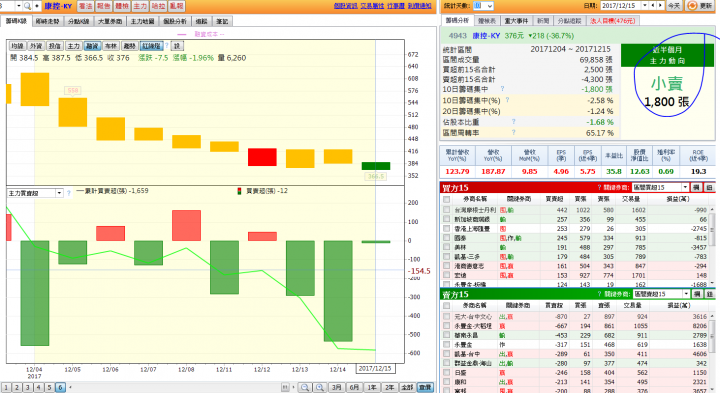Open the date picker dropdown
The width and height of the screenshot is (720, 393).
pos(645,6)
